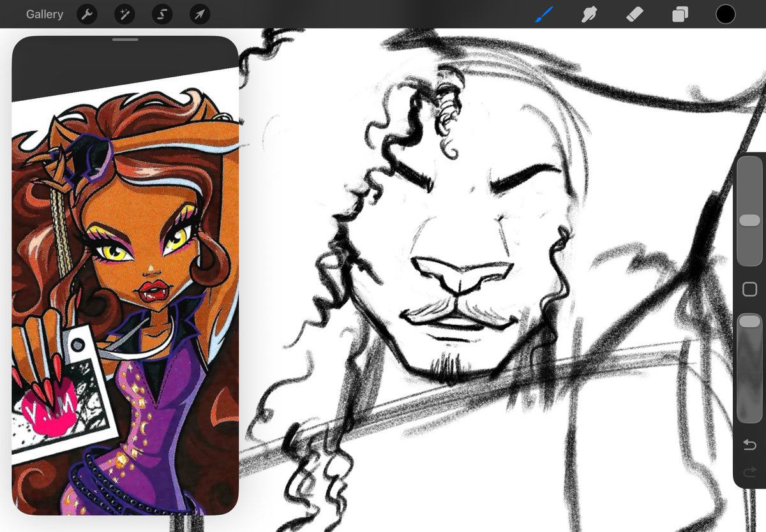This screenshot has height=532, width=766.
Task: Select the Brush tool
Action: tap(544, 14)
